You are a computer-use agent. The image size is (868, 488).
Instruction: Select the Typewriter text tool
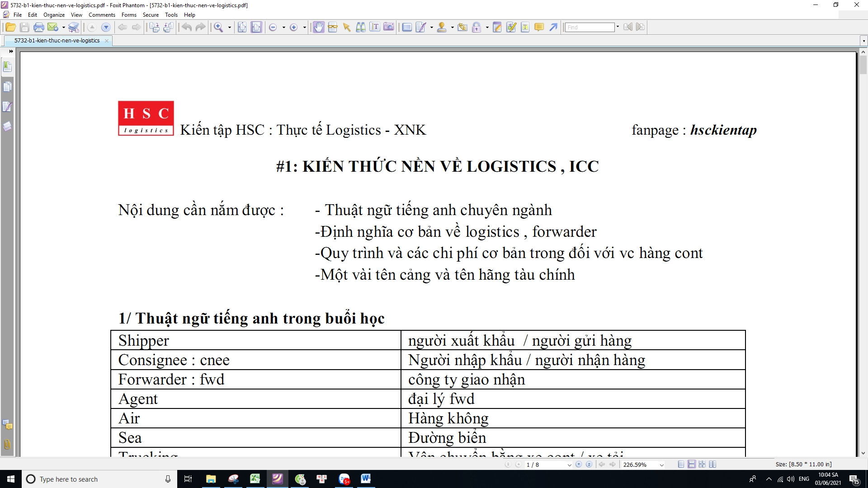click(x=375, y=27)
